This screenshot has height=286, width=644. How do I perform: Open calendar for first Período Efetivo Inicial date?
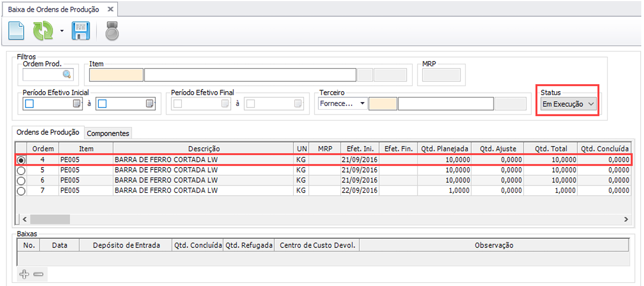(x=77, y=104)
